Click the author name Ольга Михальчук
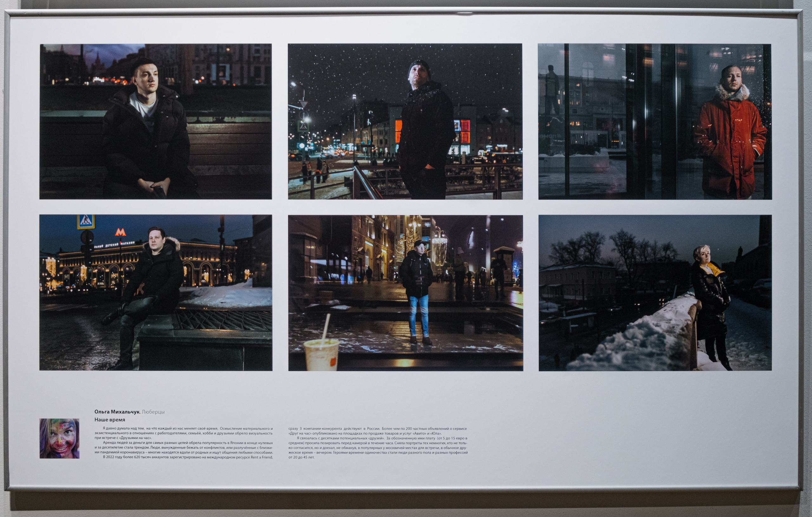 point(117,412)
